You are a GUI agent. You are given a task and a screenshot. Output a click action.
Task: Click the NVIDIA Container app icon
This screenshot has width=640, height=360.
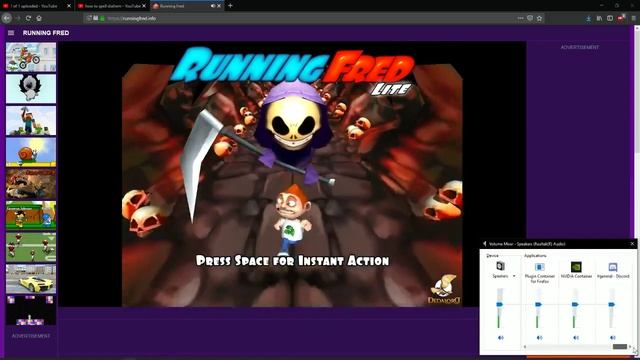[576, 267]
